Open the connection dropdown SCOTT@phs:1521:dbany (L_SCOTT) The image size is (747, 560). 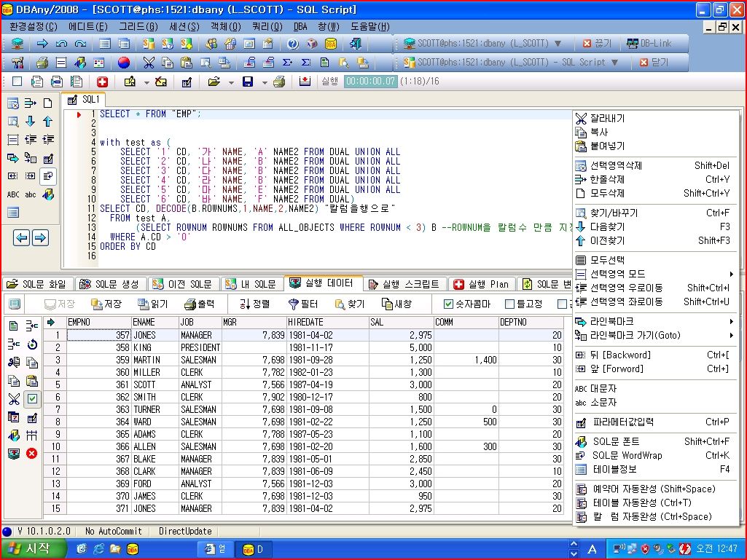click(558, 44)
